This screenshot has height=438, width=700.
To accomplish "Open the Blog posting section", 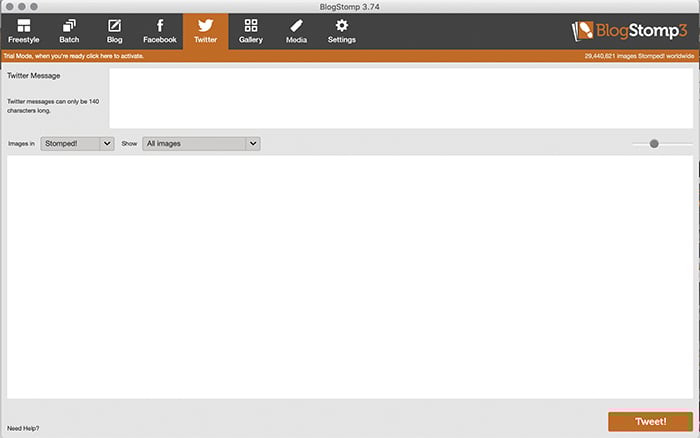I will click(114, 31).
